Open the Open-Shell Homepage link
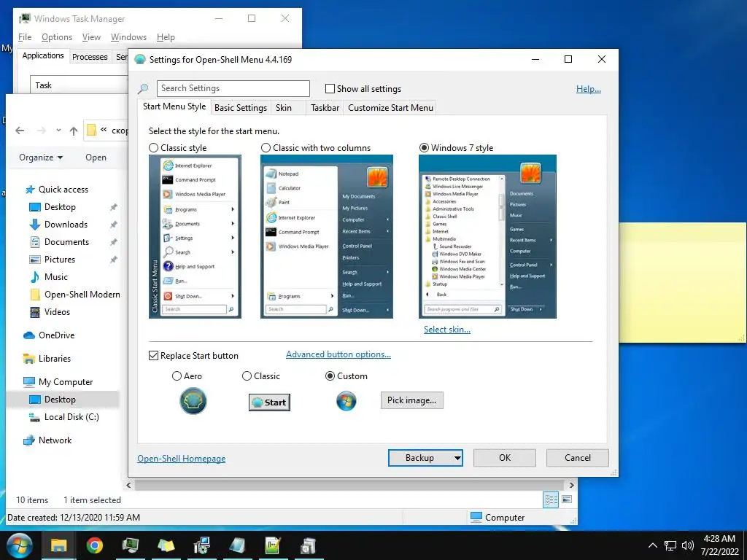The width and height of the screenshot is (747, 560). click(182, 459)
